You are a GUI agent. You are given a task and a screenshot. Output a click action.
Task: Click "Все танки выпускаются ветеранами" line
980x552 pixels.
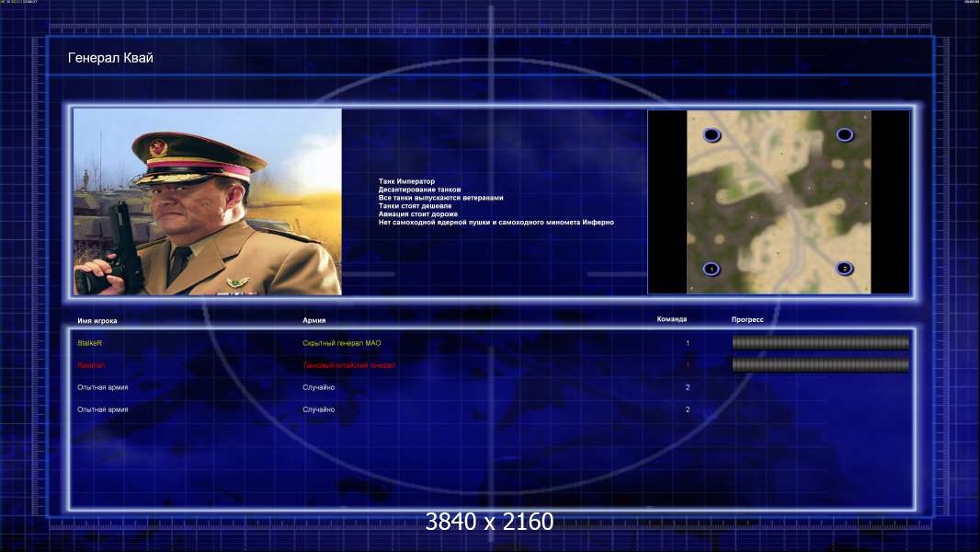pos(440,198)
